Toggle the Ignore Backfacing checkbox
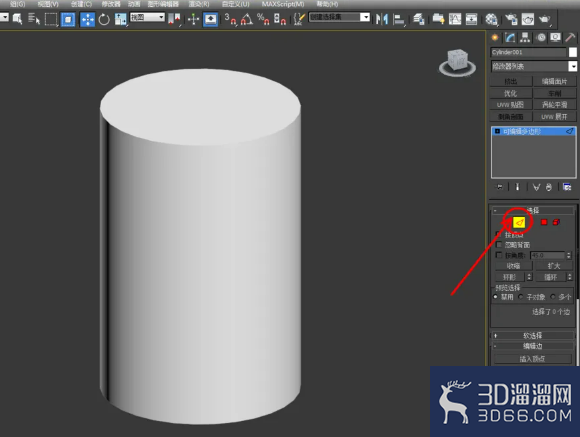580x437 pixels. [499, 245]
